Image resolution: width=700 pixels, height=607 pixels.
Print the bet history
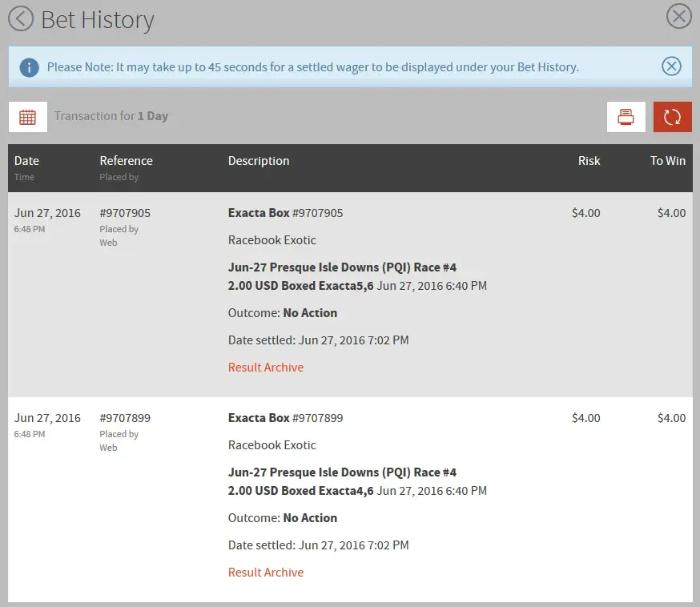626,117
